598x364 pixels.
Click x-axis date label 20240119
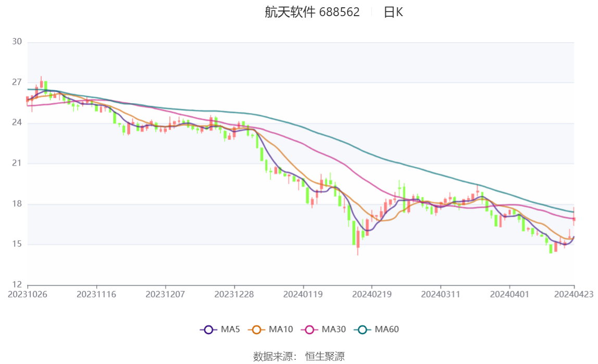pos(303,295)
